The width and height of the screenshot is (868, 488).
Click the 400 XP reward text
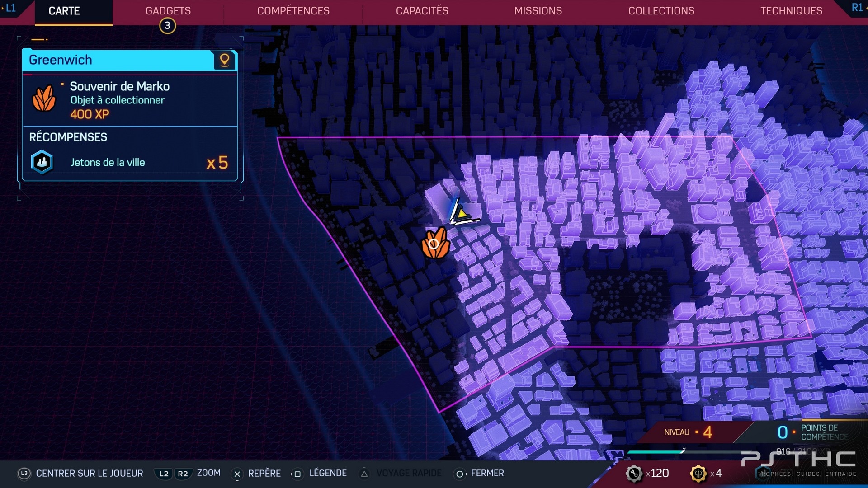(90, 114)
